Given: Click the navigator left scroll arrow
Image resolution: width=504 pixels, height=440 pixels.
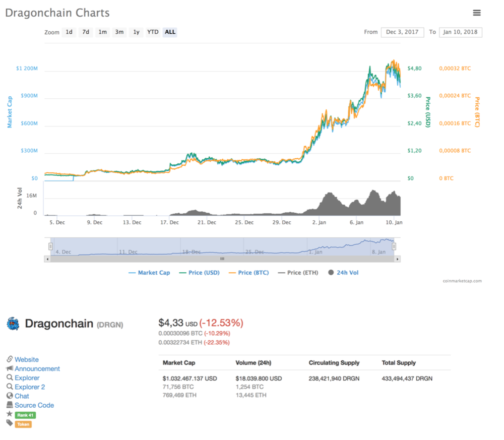Looking at the screenshot, I should (x=47, y=259).
